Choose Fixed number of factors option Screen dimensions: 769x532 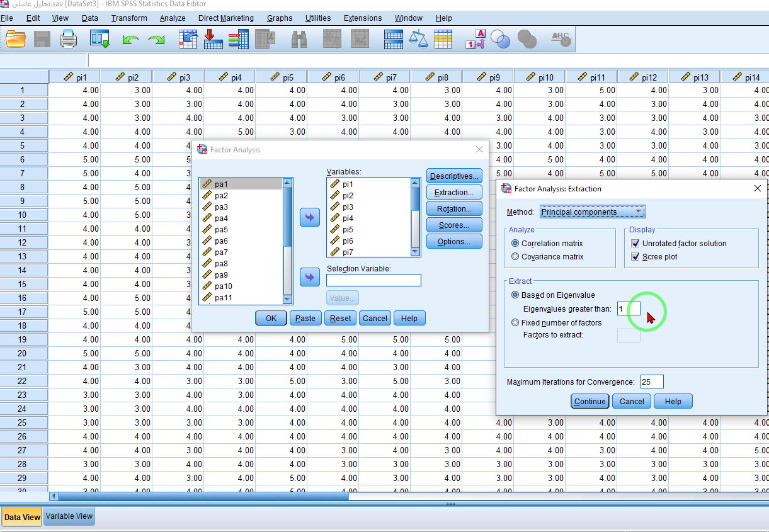point(516,323)
